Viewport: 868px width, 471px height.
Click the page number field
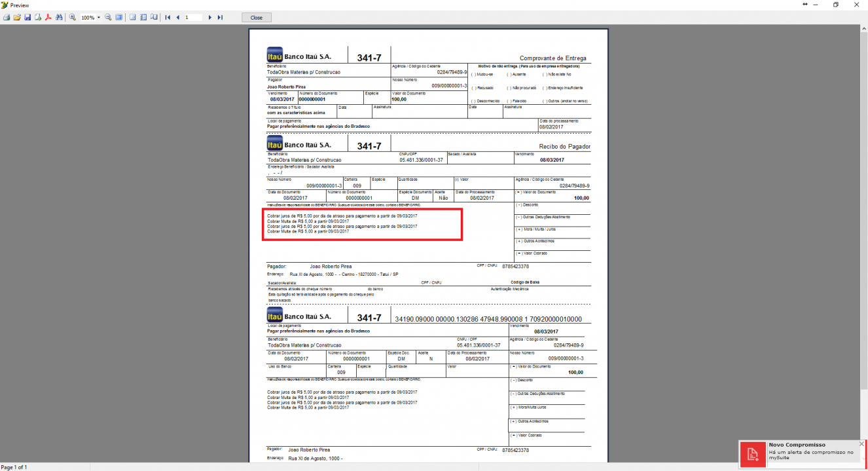[193, 18]
